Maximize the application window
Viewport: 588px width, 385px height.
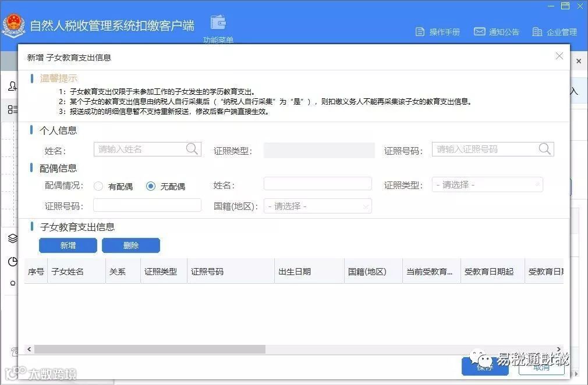565,6
